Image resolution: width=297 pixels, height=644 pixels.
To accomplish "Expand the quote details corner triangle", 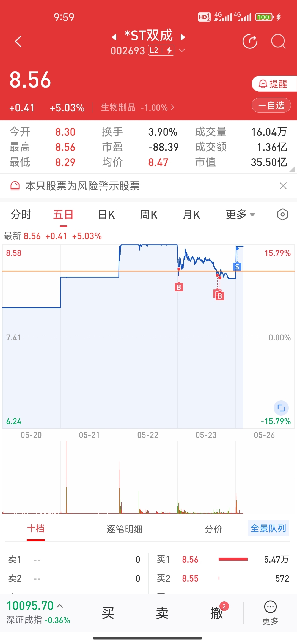I will click(292, 169).
